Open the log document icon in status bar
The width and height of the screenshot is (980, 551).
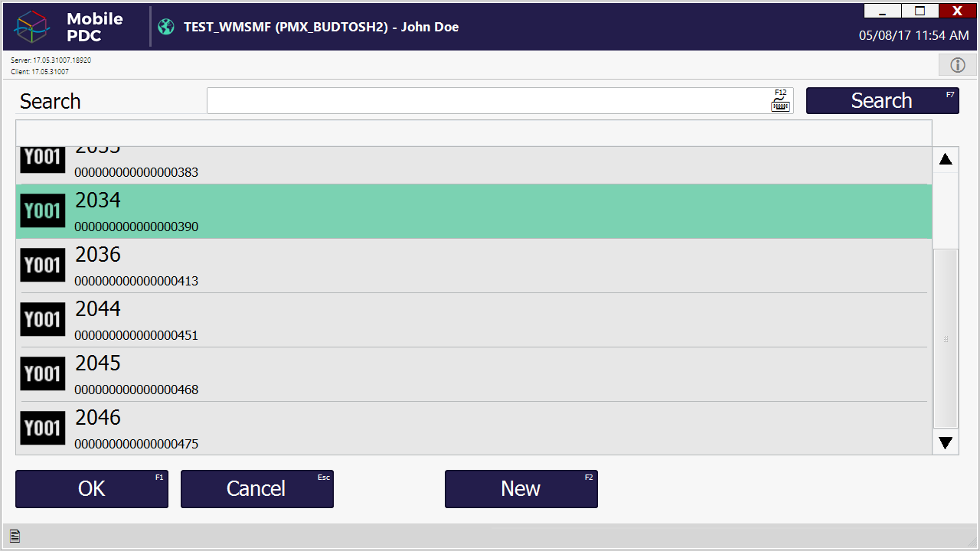tap(15, 536)
